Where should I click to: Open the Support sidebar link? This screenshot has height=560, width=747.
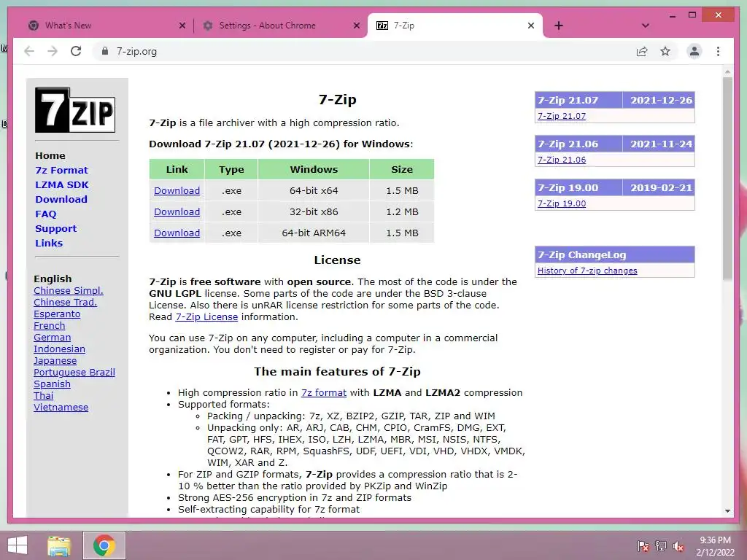click(x=55, y=228)
